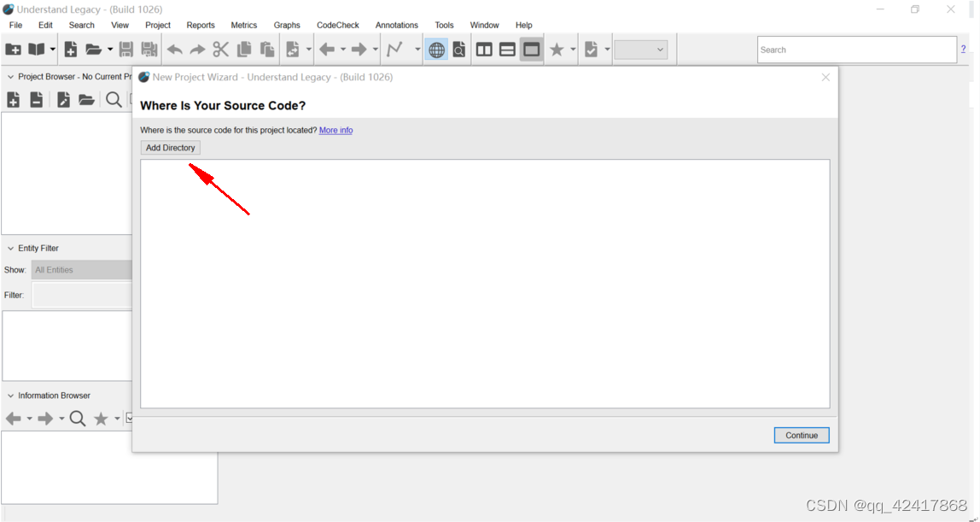
Task: Open the Graphs menu
Action: 287,25
